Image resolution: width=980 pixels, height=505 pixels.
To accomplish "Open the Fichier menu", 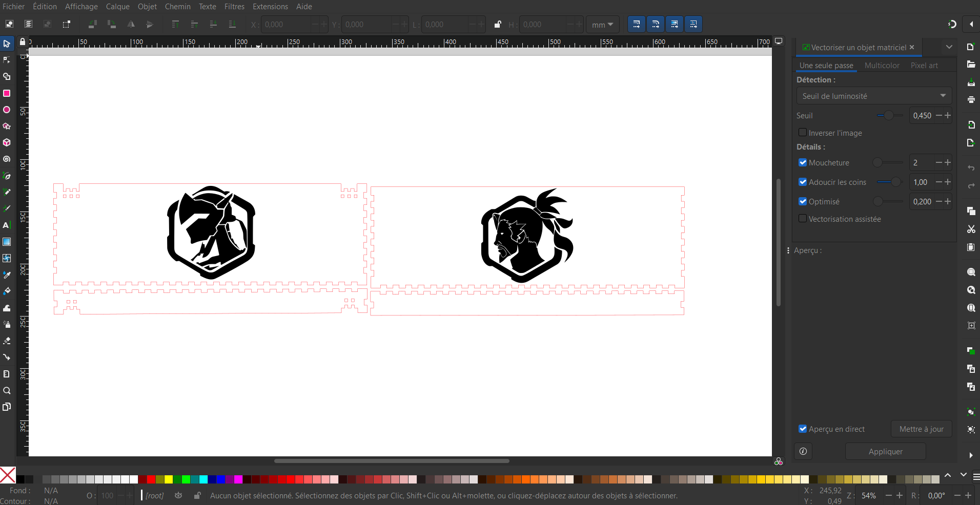I will tap(14, 6).
